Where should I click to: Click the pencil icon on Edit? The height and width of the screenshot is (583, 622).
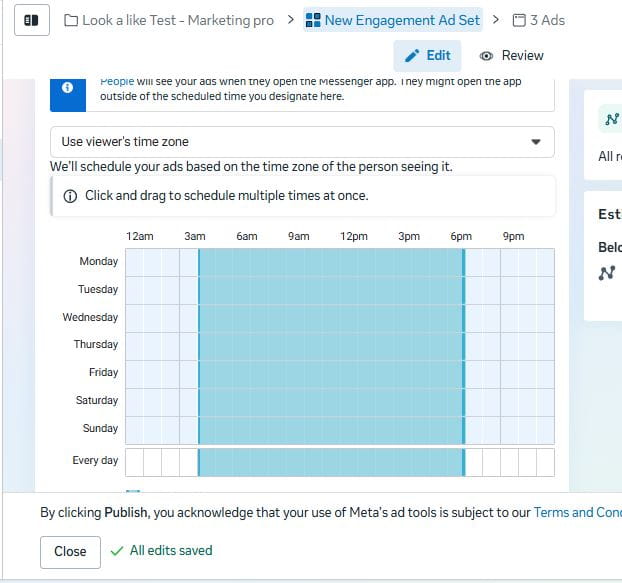point(412,56)
